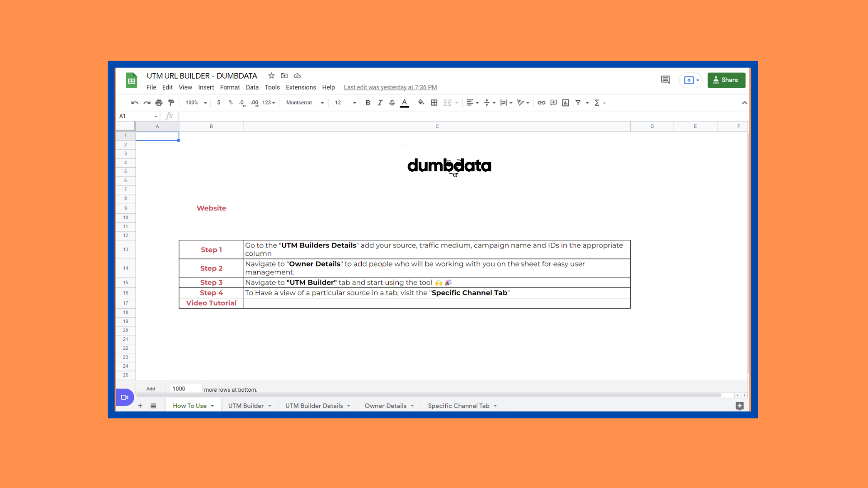Click the green Share button
This screenshot has width=868, height=488.
point(726,80)
